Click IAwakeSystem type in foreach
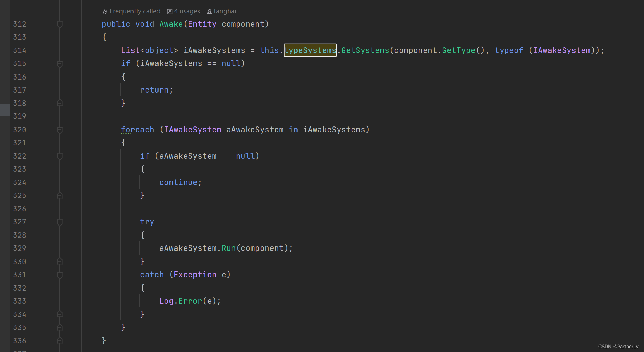The height and width of the screenshot is (352, 644). [193, 130]
